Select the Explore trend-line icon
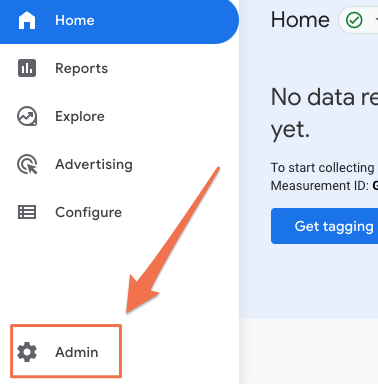378x384 pixels. pos(27,116)
